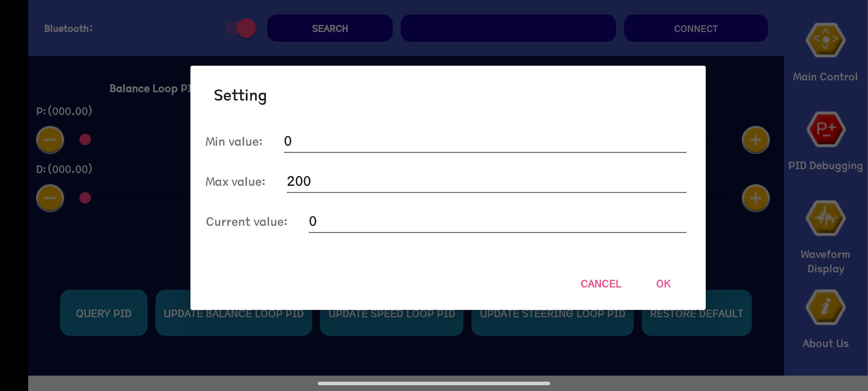This screenshot has width=868, height=391.
Task: Click the plus button for D value
Action: pos(755,198)
